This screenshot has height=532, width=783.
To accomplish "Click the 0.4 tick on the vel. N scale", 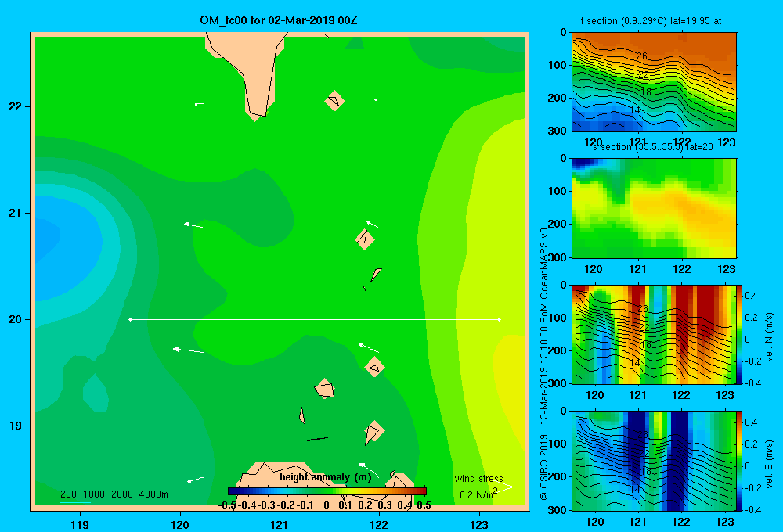I will [x=752, y=296].
